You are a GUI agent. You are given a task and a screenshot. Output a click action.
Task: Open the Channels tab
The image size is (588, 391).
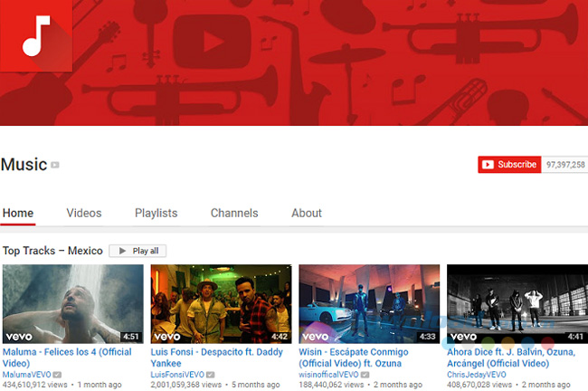tap(234, 213)
